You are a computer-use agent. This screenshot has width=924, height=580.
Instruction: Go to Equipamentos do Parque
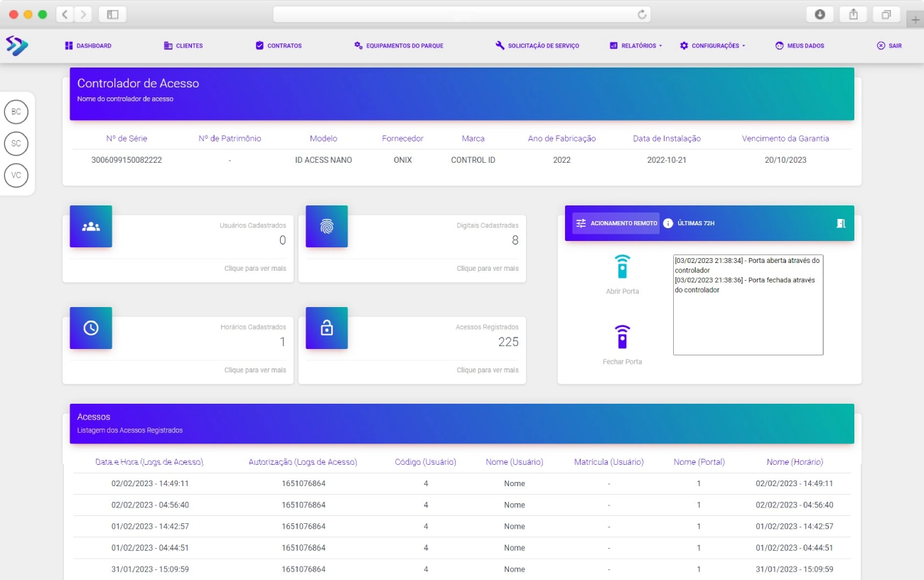pyautogui.click(x=399, y=45)
